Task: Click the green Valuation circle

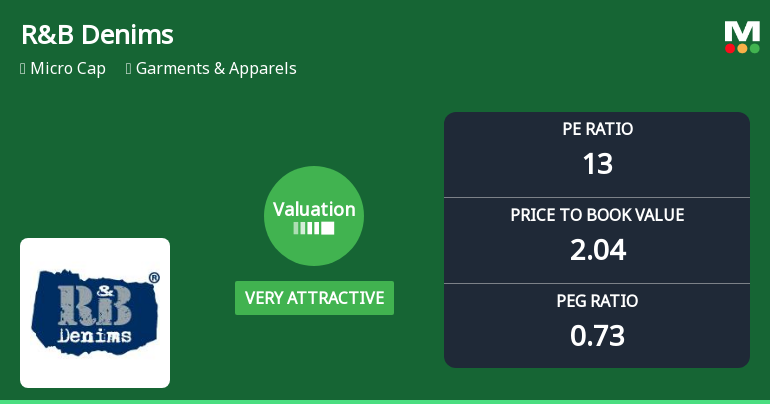Action: point(314,216)
